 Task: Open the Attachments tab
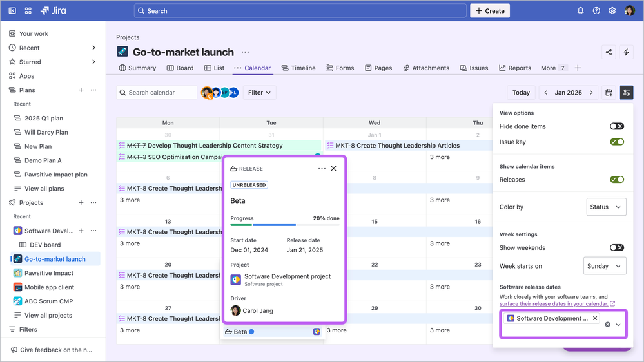(x=426, y=68)
